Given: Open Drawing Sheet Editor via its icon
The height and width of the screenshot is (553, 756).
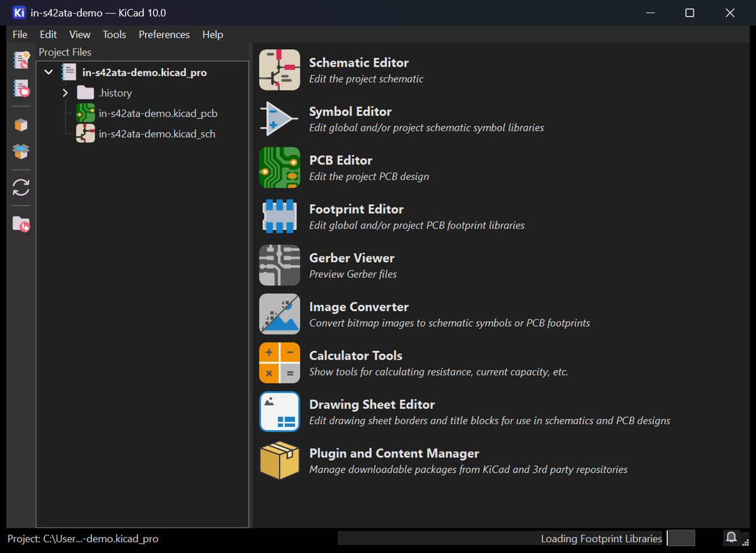Looking at the screenshot, I should pos(280,412).
